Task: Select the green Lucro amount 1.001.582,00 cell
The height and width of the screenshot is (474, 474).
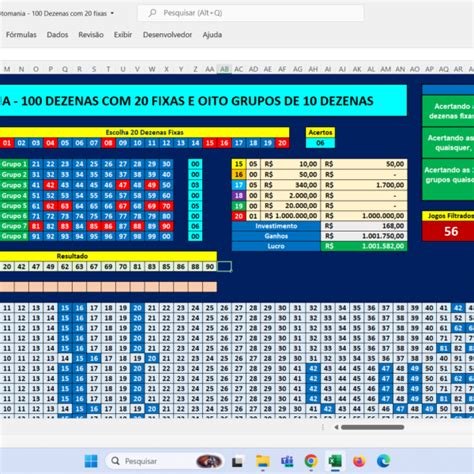Action: [x=364, y=246]
